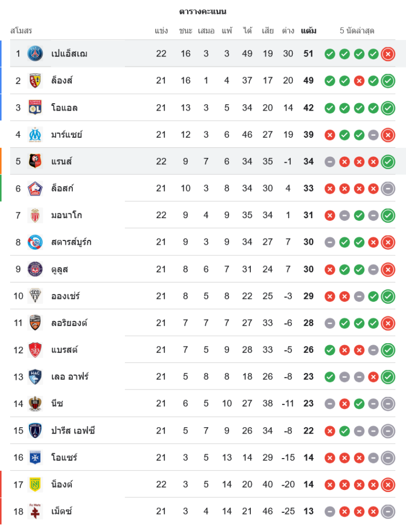Click the 5 นัดล่าสุด column header
Viewport: 406px width, 532px height.
pos(357,31)
